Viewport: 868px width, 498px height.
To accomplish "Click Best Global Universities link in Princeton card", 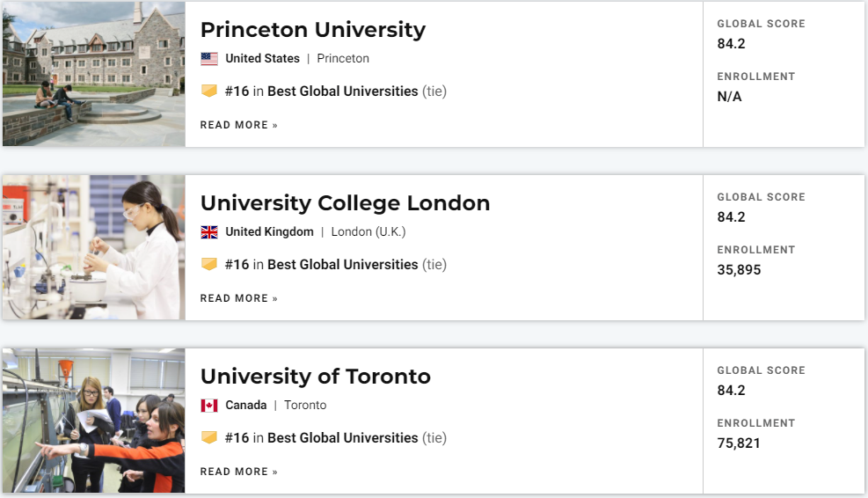I will click(342, 92).
